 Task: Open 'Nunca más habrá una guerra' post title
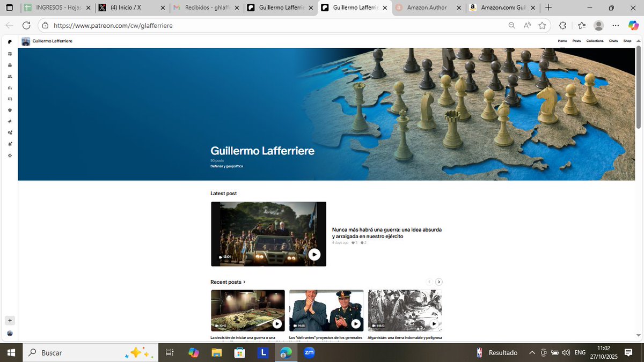(387, 233)
